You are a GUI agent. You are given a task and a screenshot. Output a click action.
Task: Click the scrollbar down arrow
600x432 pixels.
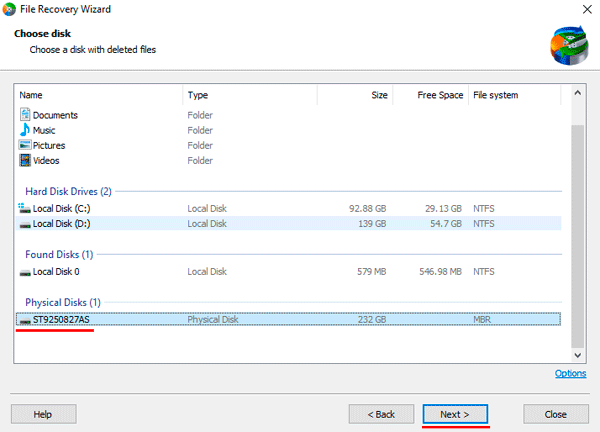point(577,355)
